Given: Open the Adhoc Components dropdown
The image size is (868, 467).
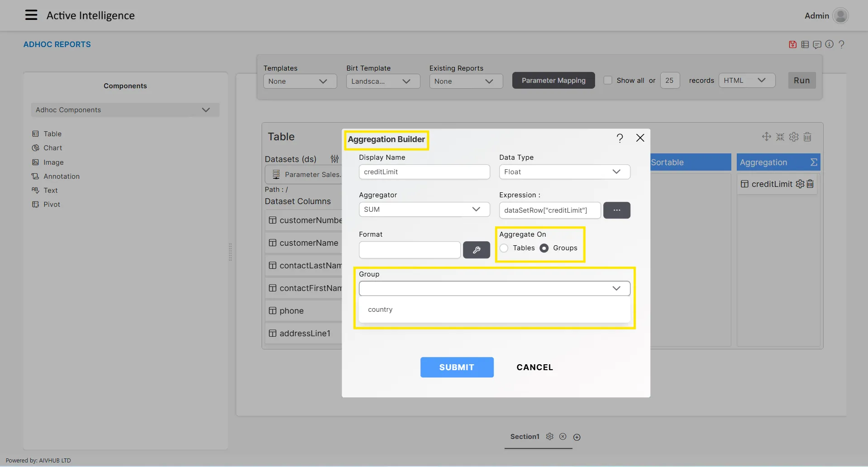Looking at the screenshot, I should 125,110.
